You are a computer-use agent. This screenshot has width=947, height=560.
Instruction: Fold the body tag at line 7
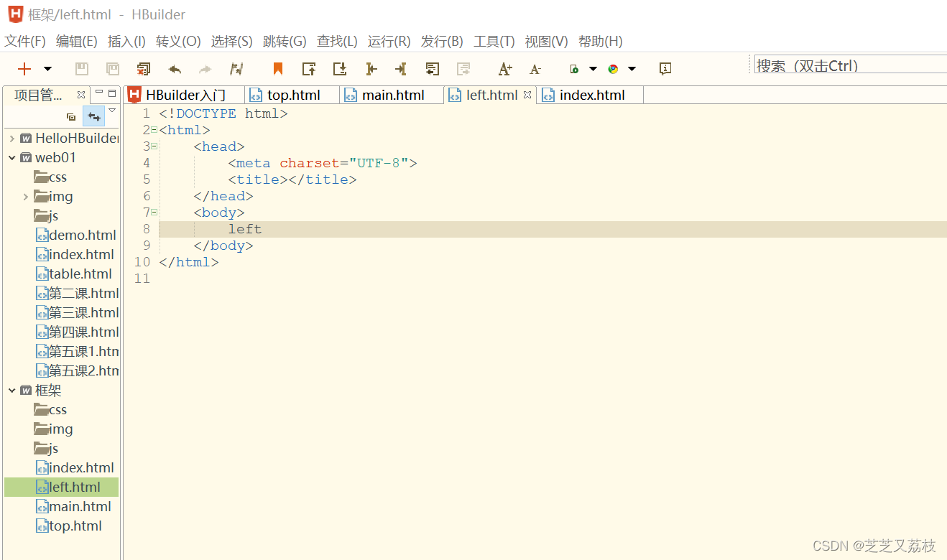click(154, 213)
